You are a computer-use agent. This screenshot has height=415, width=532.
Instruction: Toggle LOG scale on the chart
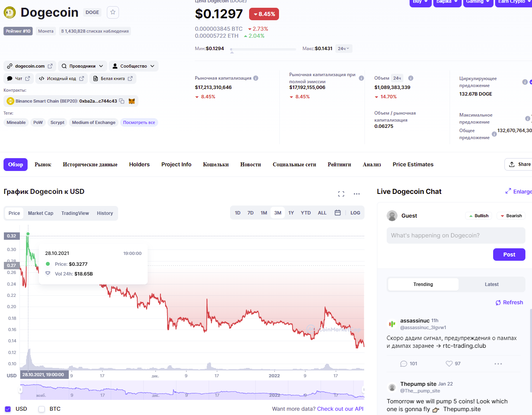tap(355, 213)
